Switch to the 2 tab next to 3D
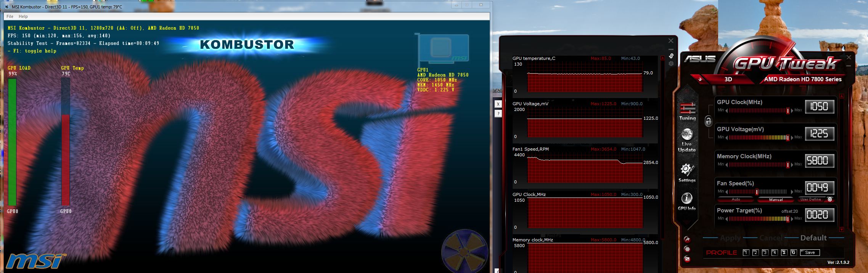This screenshot has width=868, height=273. click(x=700, y=79)
